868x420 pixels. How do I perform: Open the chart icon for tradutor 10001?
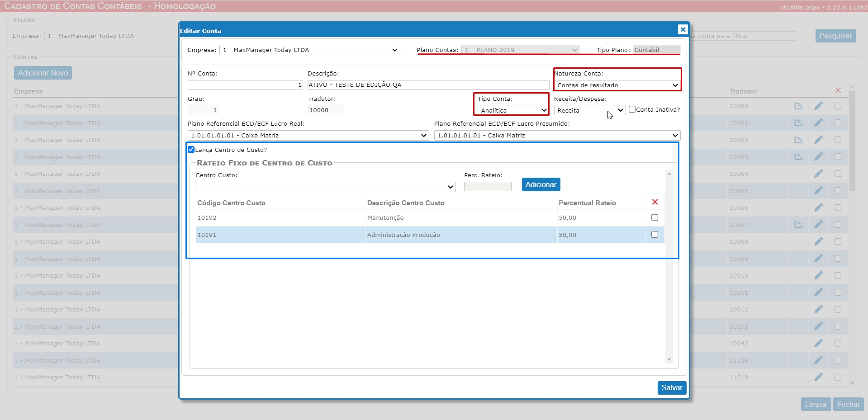[x=798, y=123]
